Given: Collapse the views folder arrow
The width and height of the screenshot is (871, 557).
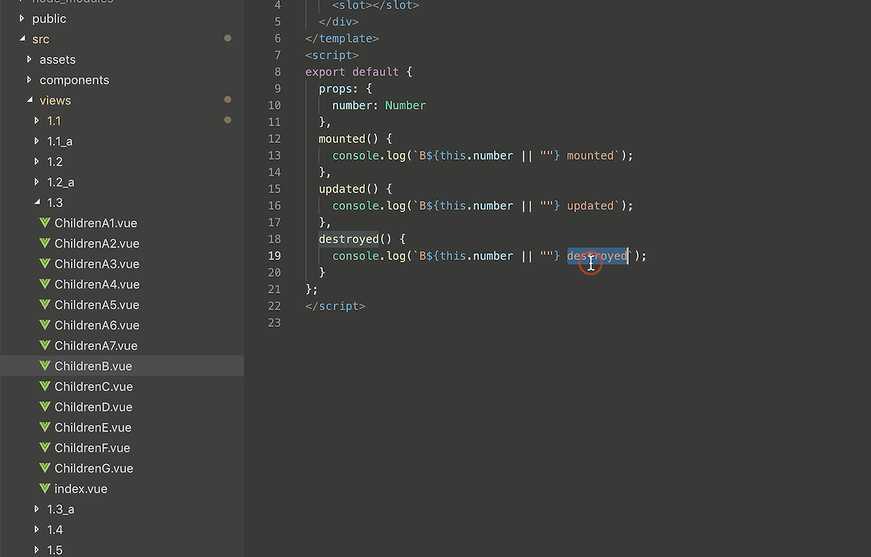Looking at the screenshot, I should click(x=30, y=100).
